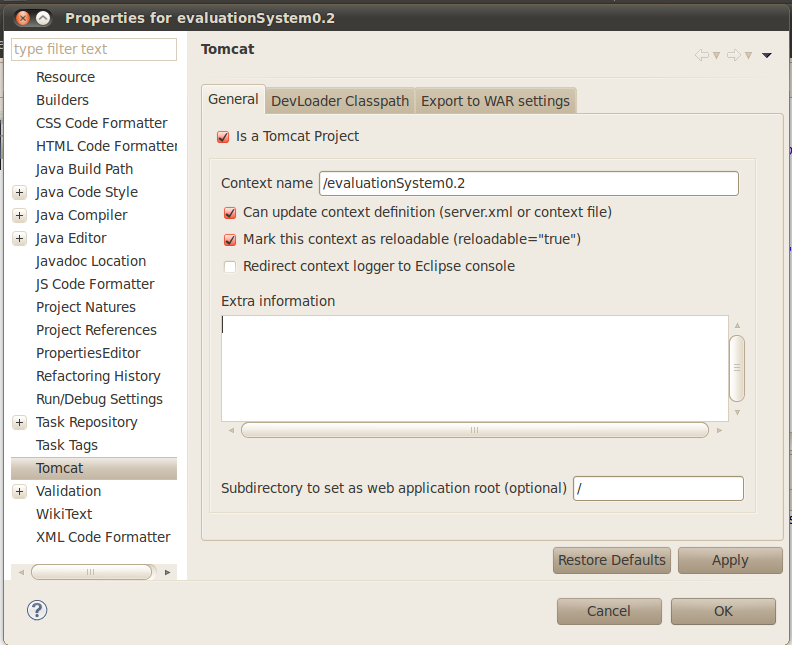Select Task Repository tree item
Image resolution: width=792 pixels, height=645 pixels.
(87, 422)
